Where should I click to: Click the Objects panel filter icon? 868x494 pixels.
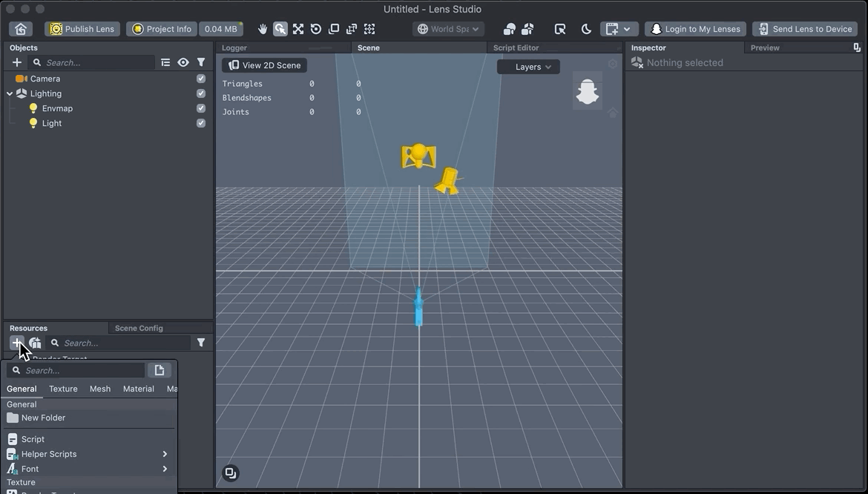tap(201, 62)
